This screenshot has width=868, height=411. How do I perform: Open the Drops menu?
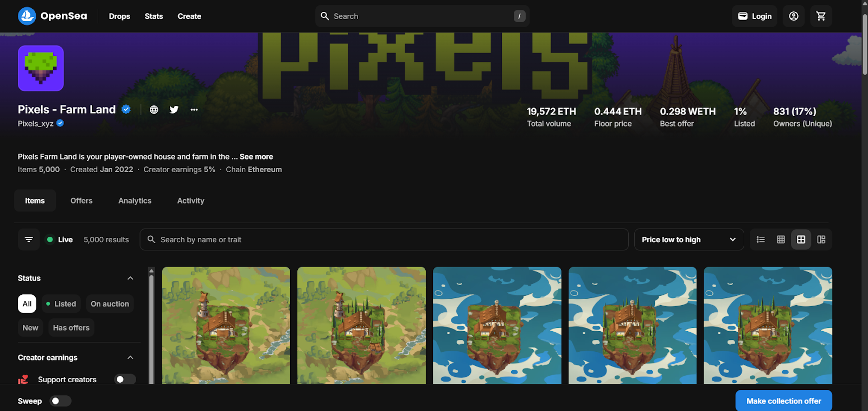(119, 16)
